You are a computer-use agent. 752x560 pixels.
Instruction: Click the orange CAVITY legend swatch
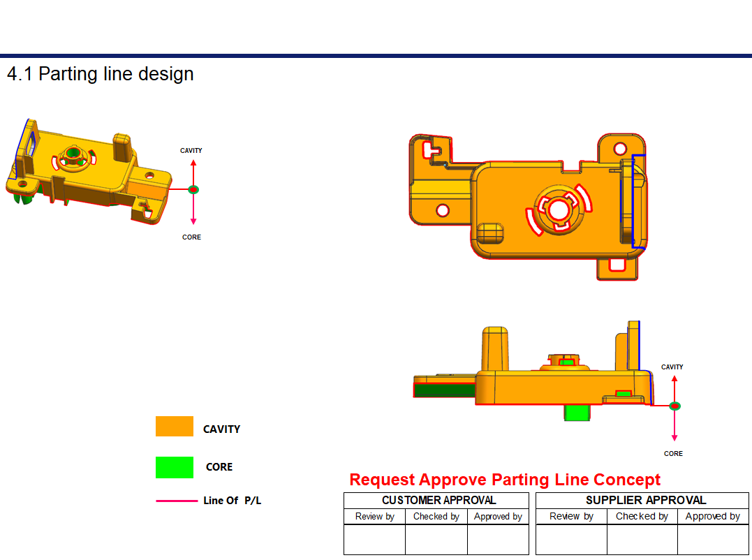(174, 426)
